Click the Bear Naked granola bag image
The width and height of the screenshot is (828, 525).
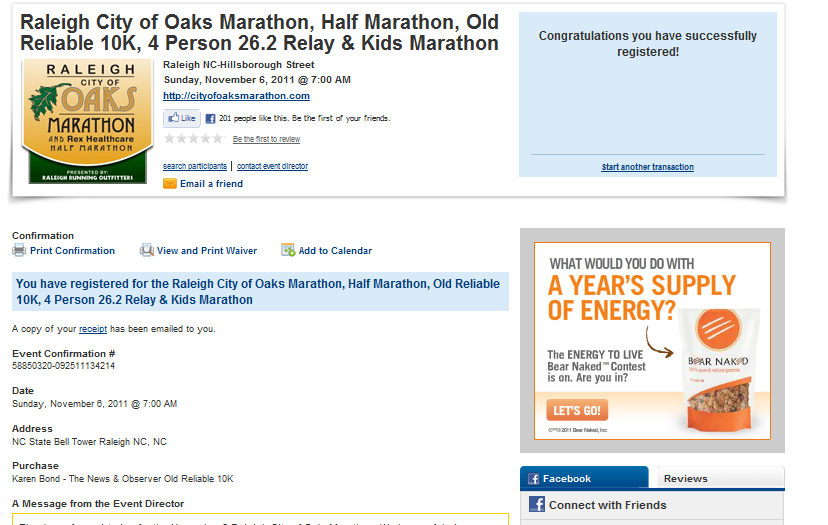719,368
